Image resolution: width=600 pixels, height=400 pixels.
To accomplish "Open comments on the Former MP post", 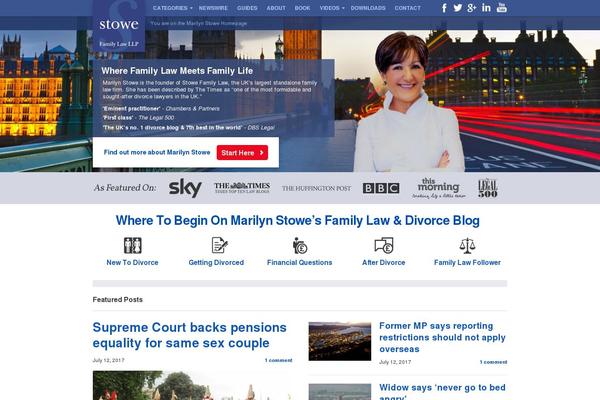I will pyautogui.click(x=493, y=362).
